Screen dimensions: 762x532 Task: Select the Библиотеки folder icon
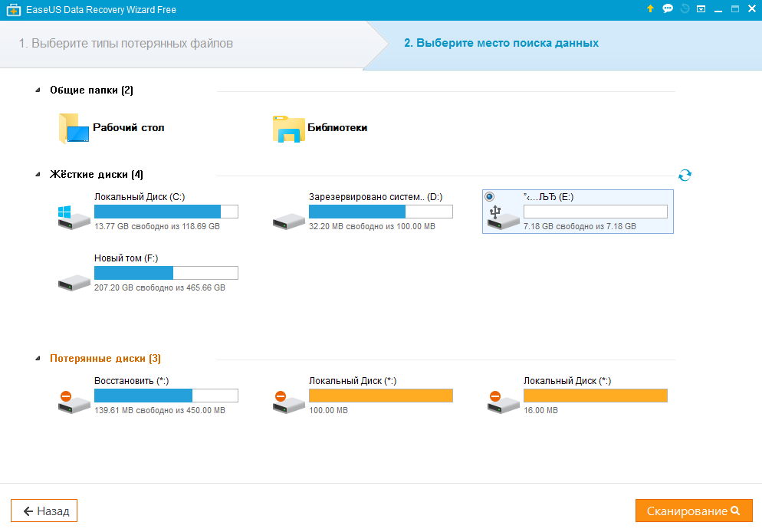[289, 129]
